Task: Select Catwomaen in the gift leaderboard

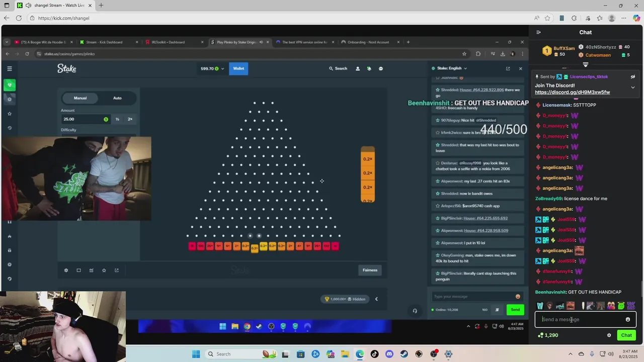Action: tap(598, 55)
